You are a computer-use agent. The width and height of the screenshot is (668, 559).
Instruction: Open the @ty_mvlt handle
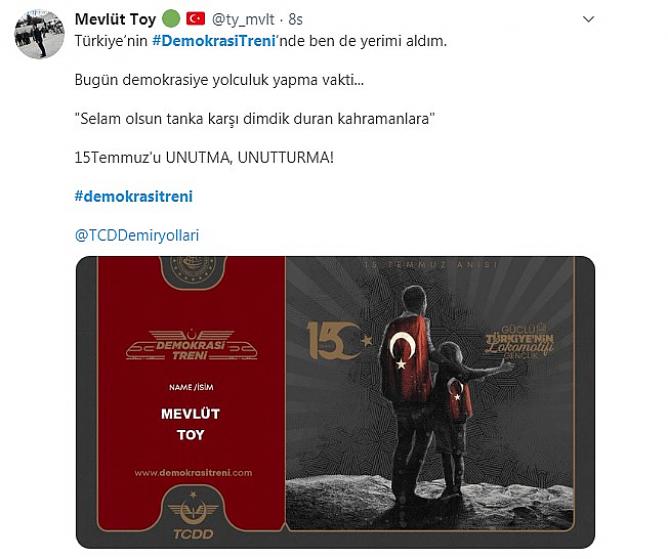pyautogui.click(x=243, y=19)
